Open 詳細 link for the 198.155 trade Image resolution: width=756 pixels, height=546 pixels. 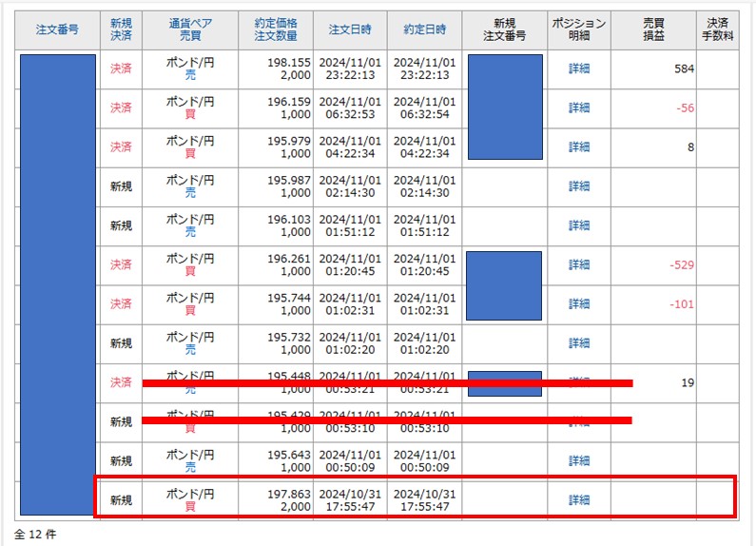(x=579, y=69)
